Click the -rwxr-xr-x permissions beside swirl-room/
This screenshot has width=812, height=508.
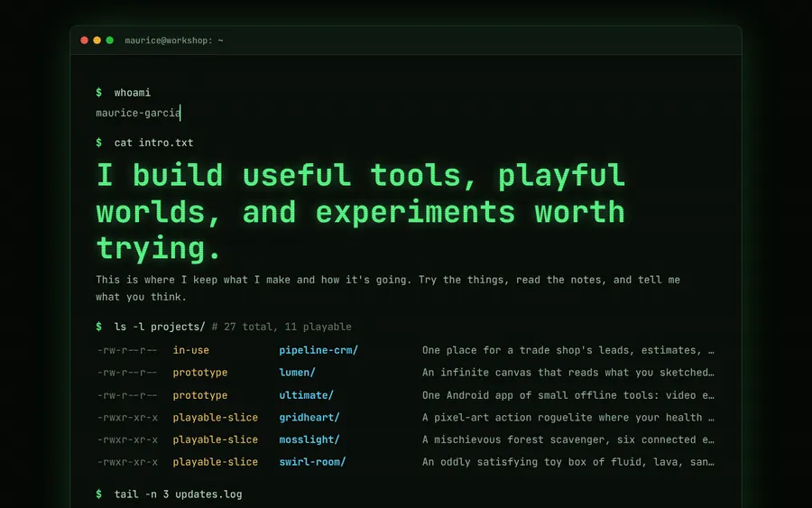click(127, 462)
